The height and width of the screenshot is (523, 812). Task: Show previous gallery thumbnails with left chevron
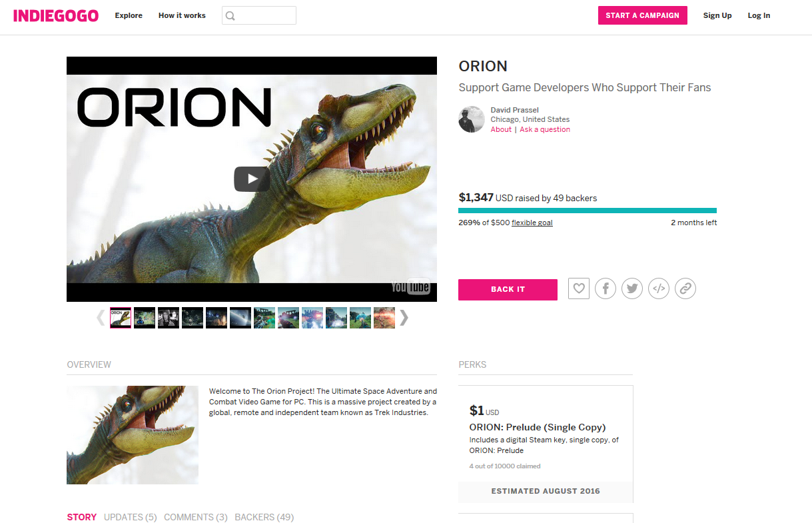click(x=101, y=318)
